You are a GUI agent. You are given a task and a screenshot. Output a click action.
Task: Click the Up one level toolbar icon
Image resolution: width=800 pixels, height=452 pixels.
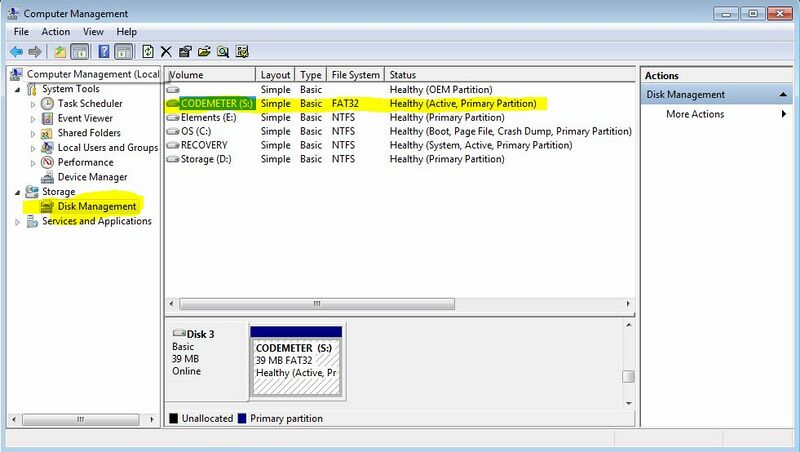(x=60, y=51)
